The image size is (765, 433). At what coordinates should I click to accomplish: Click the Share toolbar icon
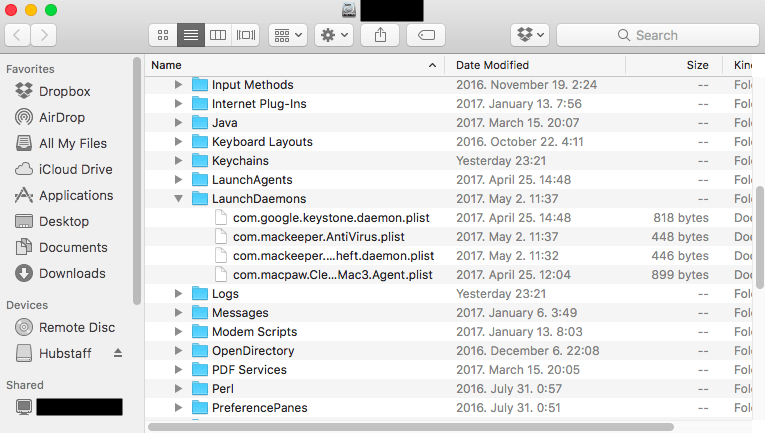[380, 35]
